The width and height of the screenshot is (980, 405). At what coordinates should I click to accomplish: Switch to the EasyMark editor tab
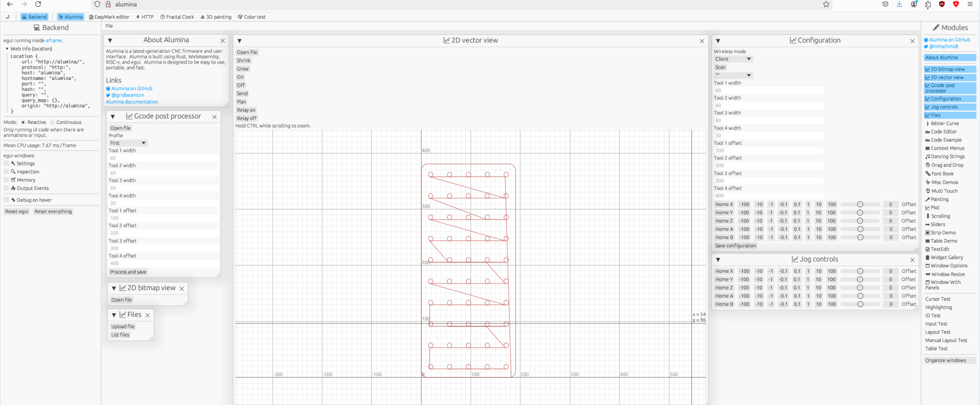[109, 17]
